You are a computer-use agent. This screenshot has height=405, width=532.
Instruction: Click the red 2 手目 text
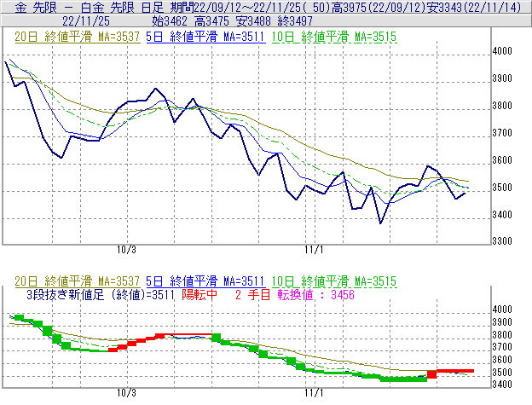pos(252,295)
